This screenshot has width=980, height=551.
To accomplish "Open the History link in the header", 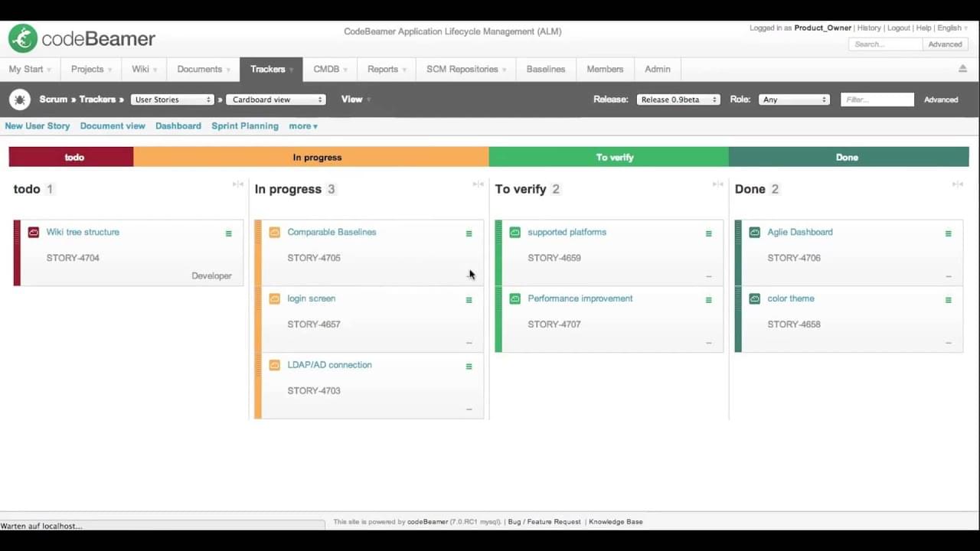I will [x=869, y=28].
